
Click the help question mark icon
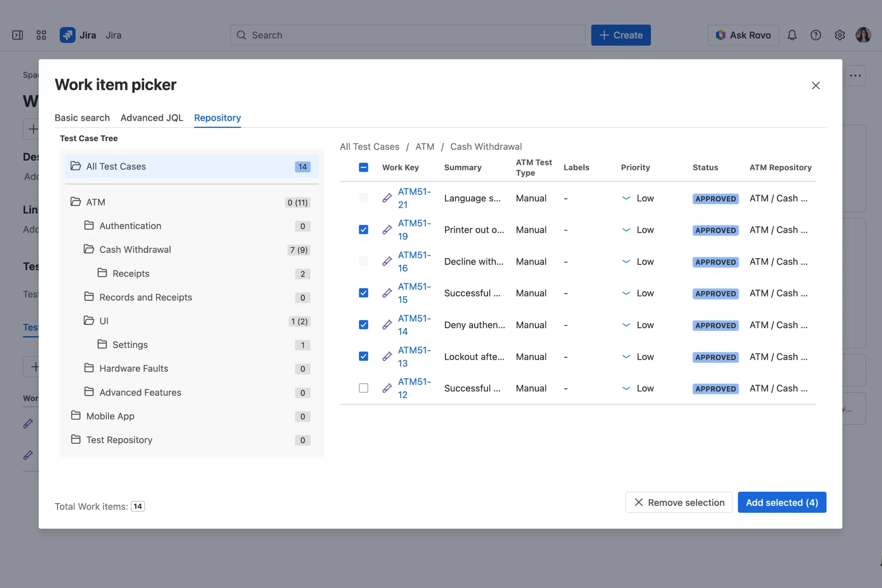[816, 35]
